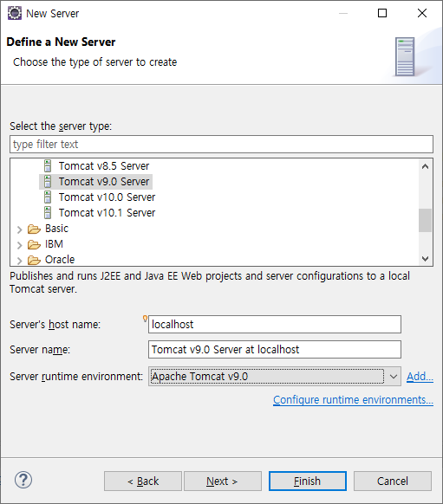Click the IBM folder icon
The width and height of the screenshot is (443, 504).
tap(34, 244)
